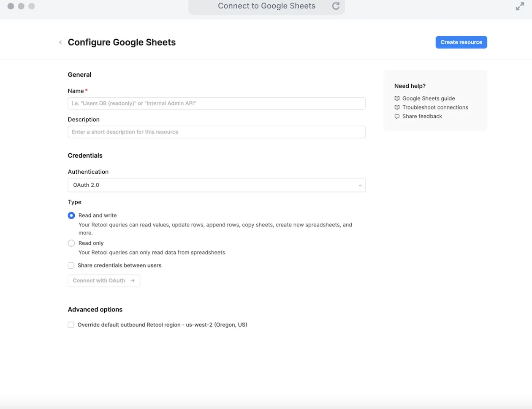Select the Read and write radio option
This screenshot has width=532, height=409.
coord(71,215)
